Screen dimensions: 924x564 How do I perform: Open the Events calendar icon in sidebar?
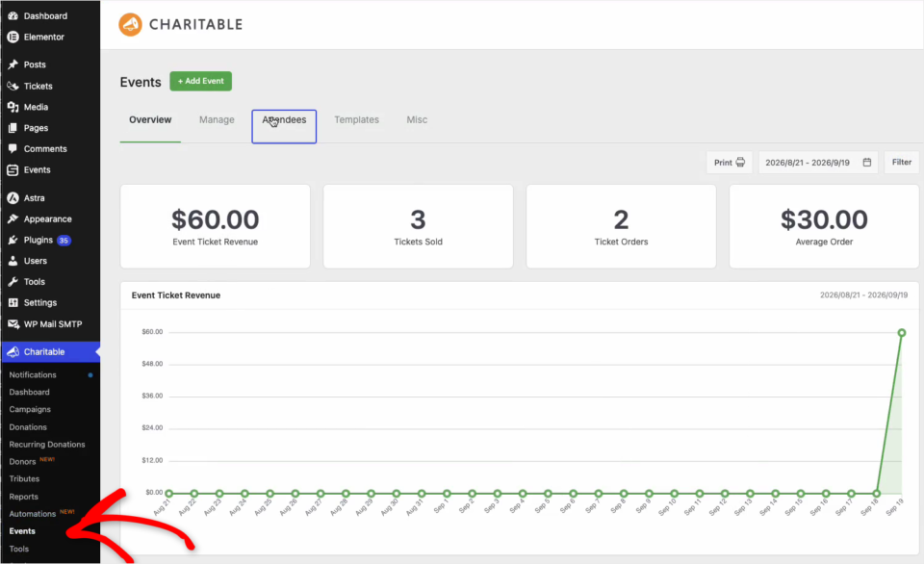(x=13, y=169)
